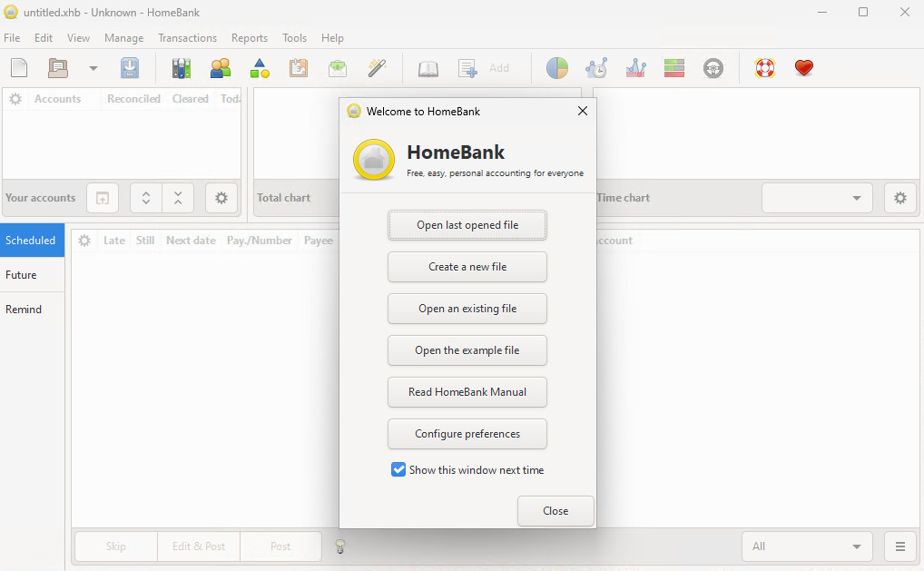This screenshot has width=924, height=571.
Task: Open the Budget report bars icon
Action: click(x=674, y=68)
